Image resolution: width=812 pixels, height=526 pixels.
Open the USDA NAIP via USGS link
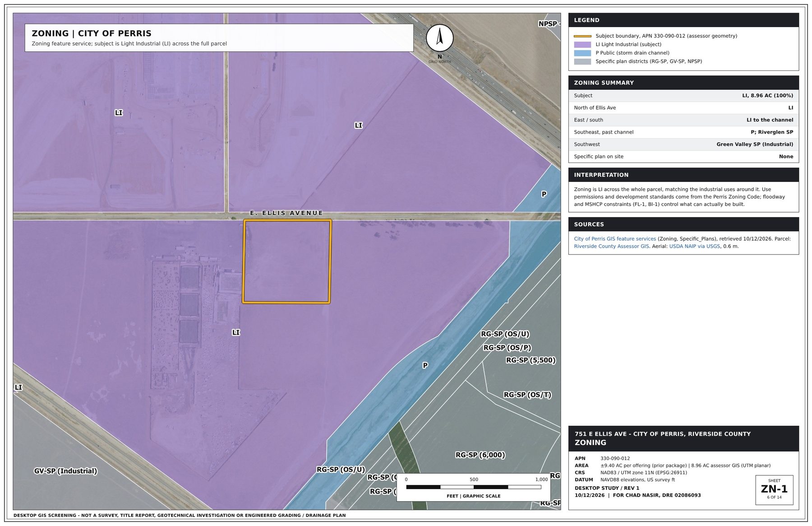694,247
